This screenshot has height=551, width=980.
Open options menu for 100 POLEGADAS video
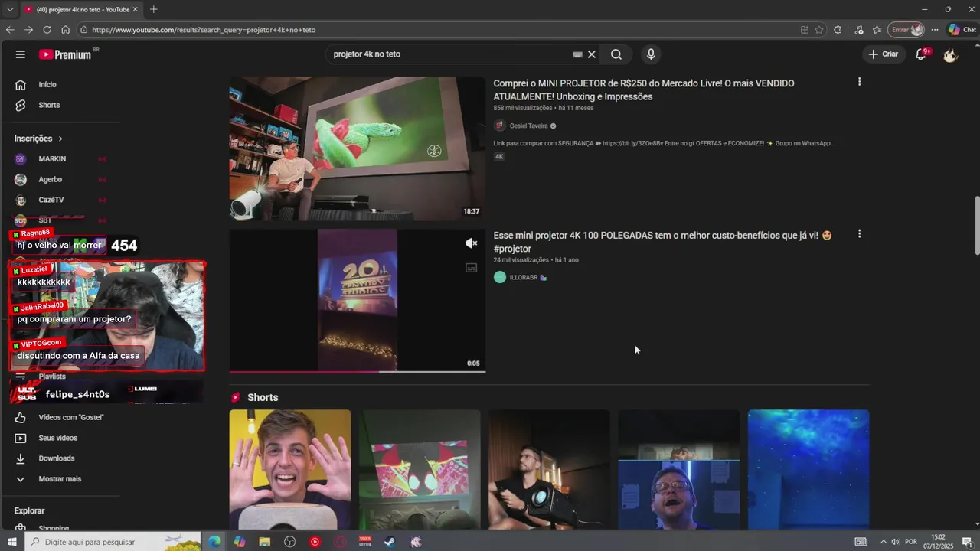pyautogui.click(x=859, y=234)
